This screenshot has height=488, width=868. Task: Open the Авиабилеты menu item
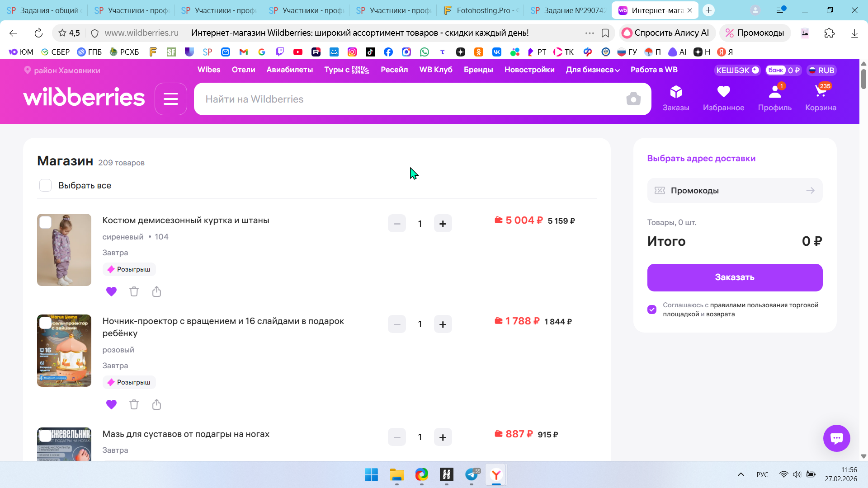pyautogui.click(x=289, y=70)
